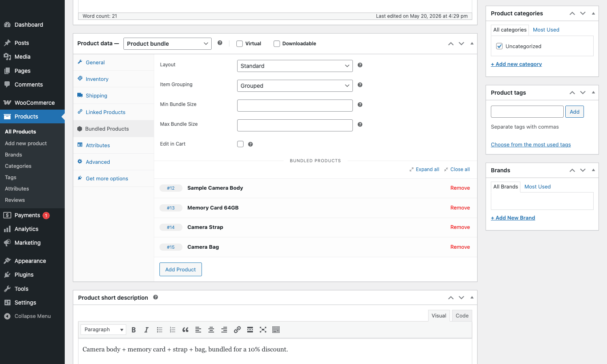Apply blockquote formatting
The height and width of the screenshot is (364, 607).
185,330
